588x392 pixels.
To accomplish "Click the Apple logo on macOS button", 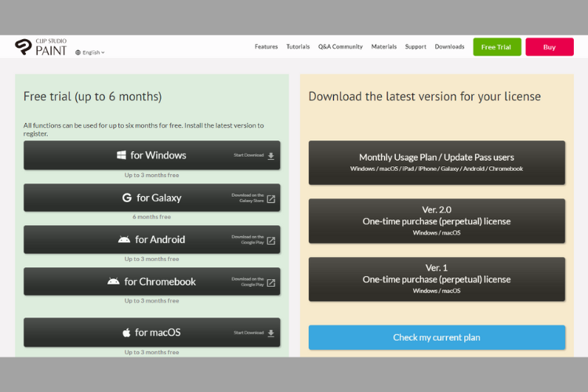I will point(126,332).
